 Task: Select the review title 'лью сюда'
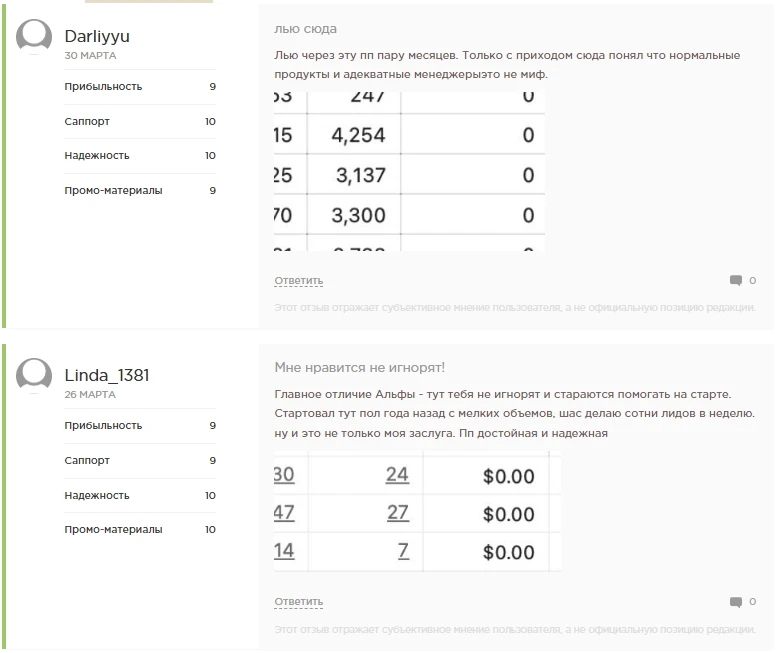pyautogui.click(x=305, y=29)
